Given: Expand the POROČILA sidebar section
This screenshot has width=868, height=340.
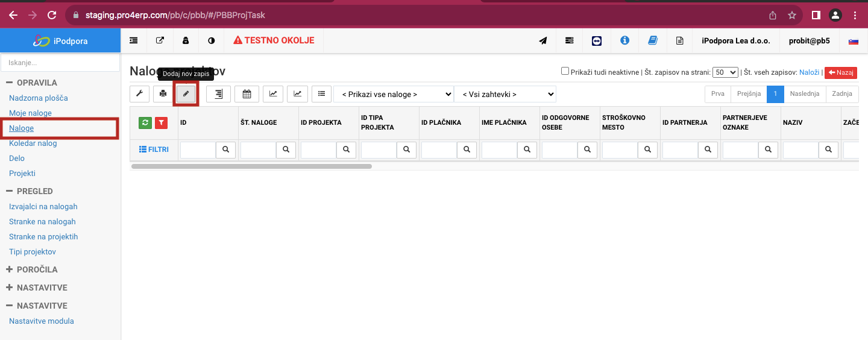Looking at the screenshot, I should [32, 269].
